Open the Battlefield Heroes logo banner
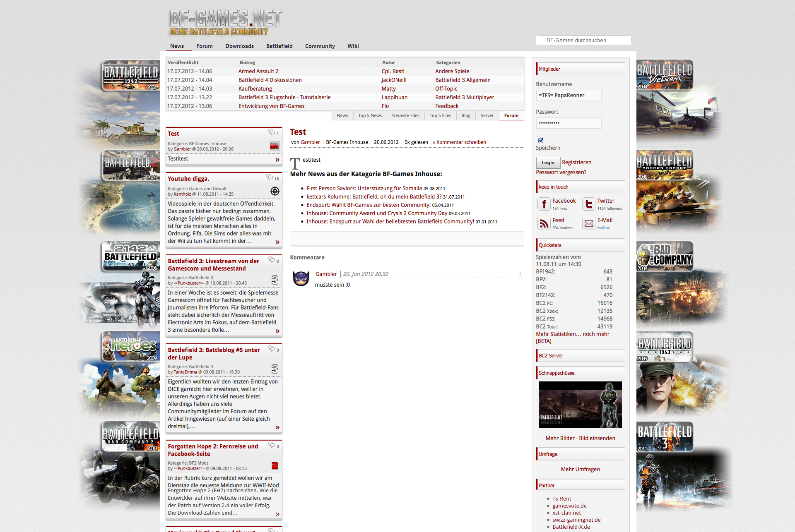This screenshot has height=532, width=795. (x=131, y=346)
